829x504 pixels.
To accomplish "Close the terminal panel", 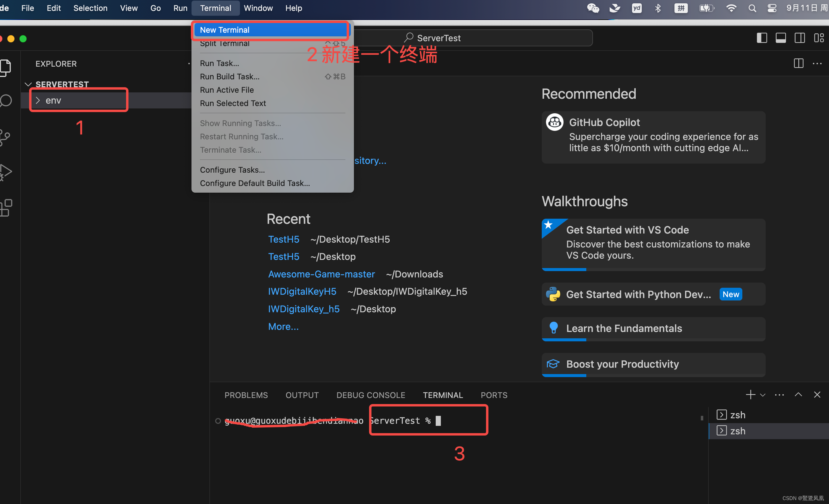I will click(817, 395).
